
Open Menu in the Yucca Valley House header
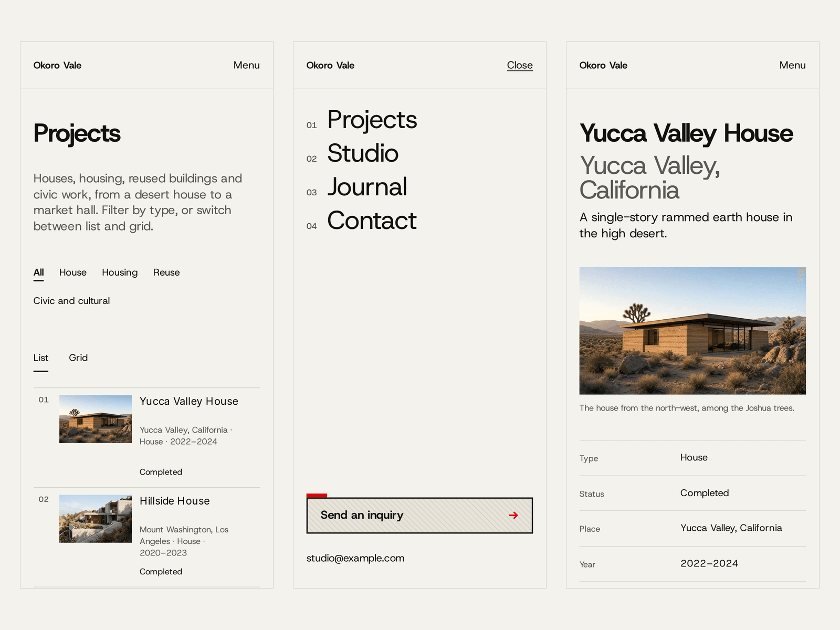pyautogui.click(x=792, y=65)
